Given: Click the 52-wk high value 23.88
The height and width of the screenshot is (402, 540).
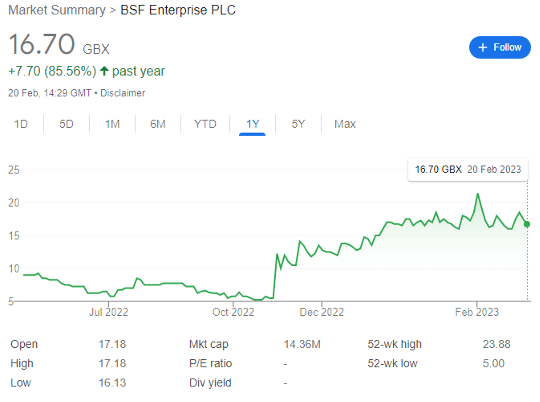Looking at the screenshot, I should [x=496, y=344].
